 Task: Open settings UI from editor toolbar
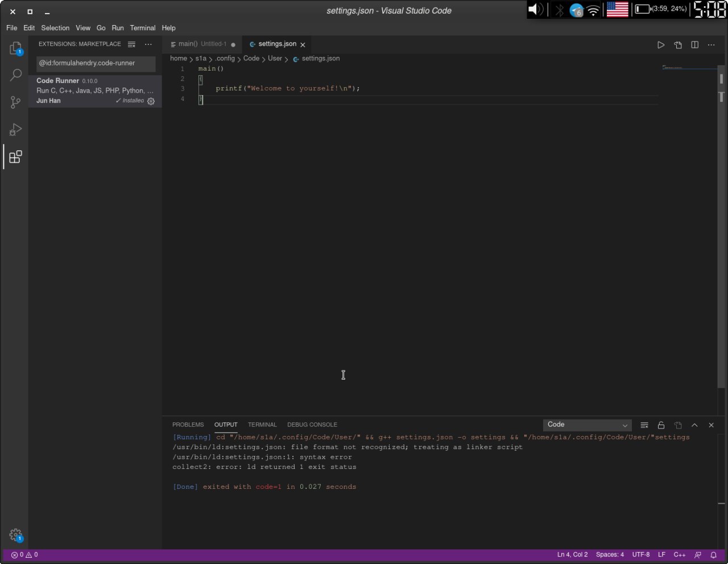678,44
